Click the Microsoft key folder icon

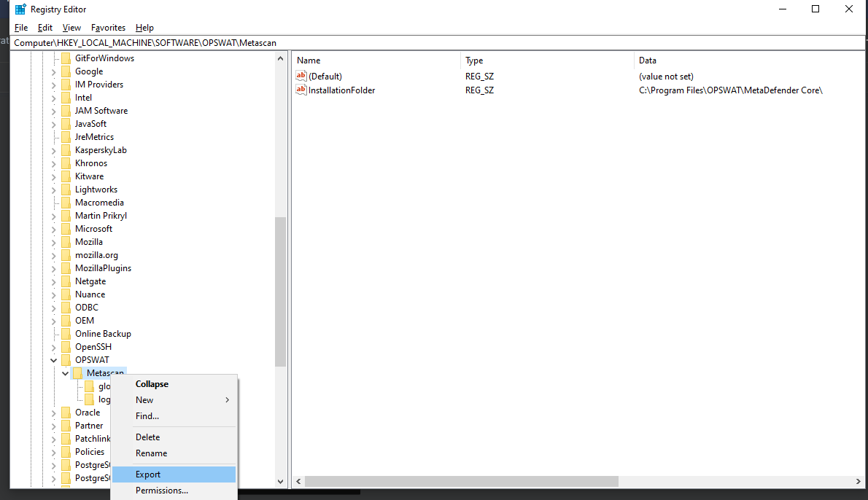(x=66, y=229)
